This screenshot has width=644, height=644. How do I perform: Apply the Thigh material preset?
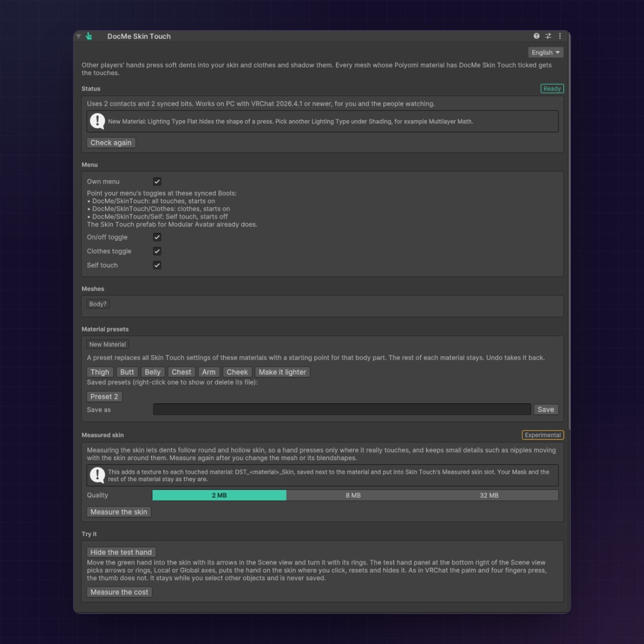click(100, 372)
